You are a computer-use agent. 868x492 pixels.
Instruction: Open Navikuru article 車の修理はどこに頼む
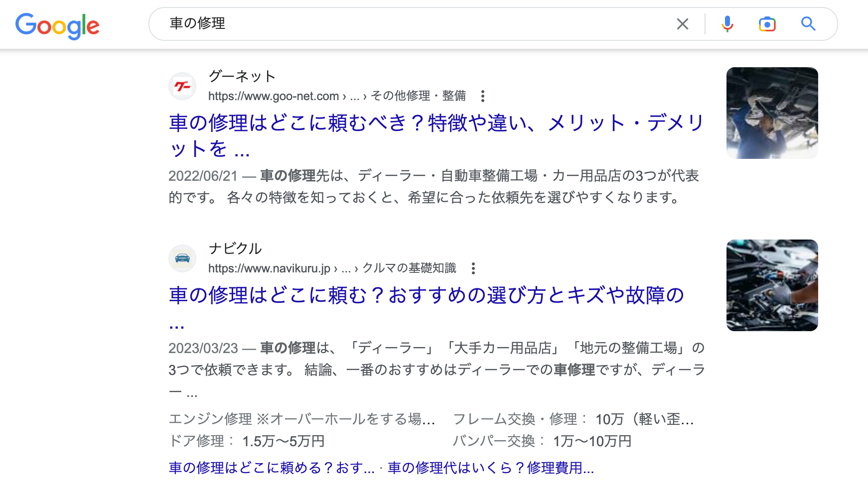tap(426, 295)
